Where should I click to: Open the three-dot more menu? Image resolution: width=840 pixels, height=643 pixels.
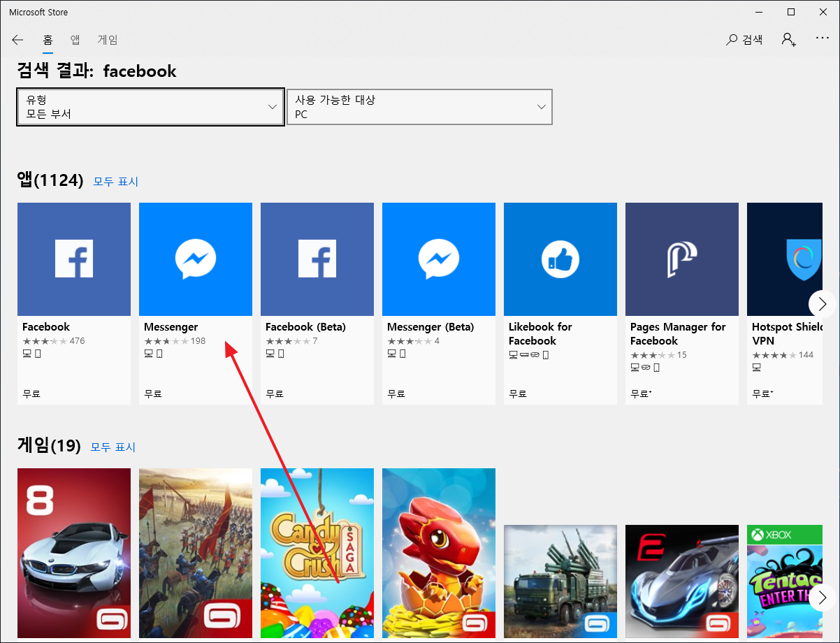[823, 38]
